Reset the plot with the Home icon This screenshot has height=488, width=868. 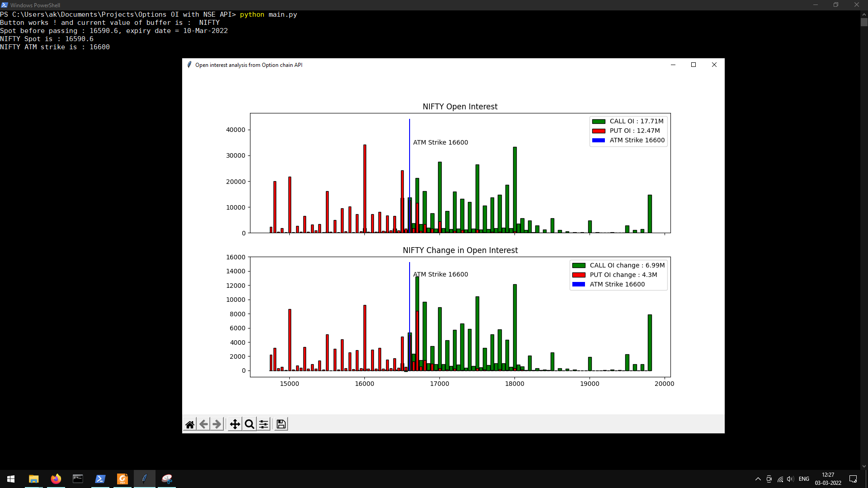pos(190,424)
